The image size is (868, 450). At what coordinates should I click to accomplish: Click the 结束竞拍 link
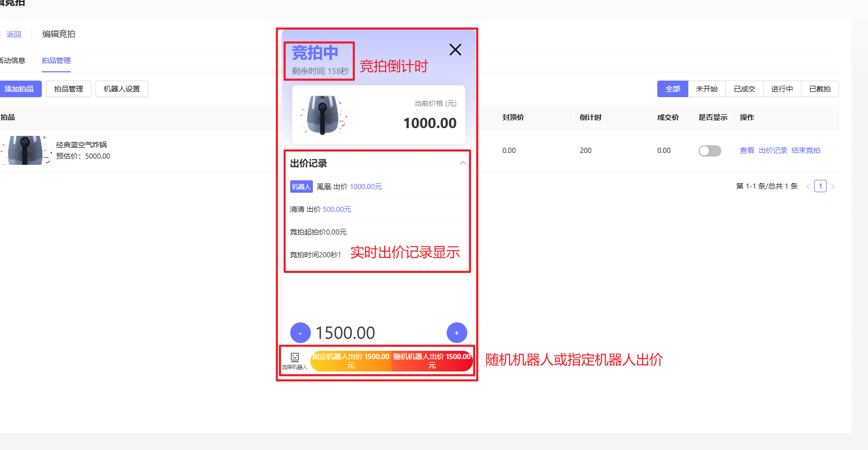[806, 150]
